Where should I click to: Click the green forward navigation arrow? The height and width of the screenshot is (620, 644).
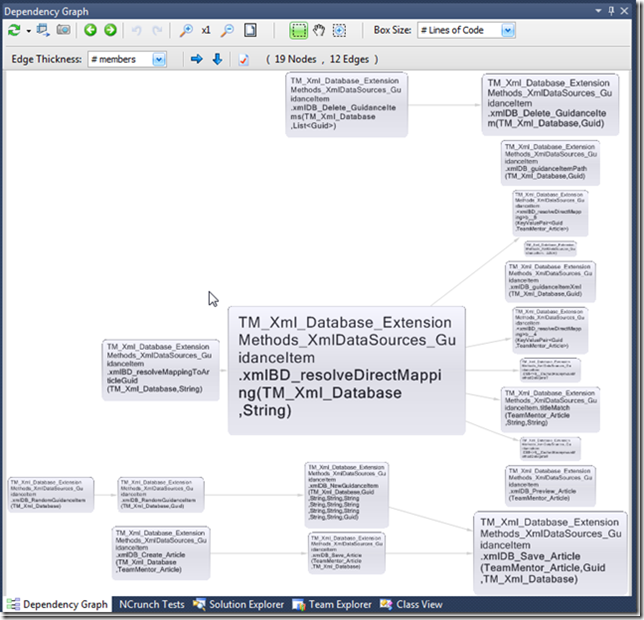click(x=110, y=31)
